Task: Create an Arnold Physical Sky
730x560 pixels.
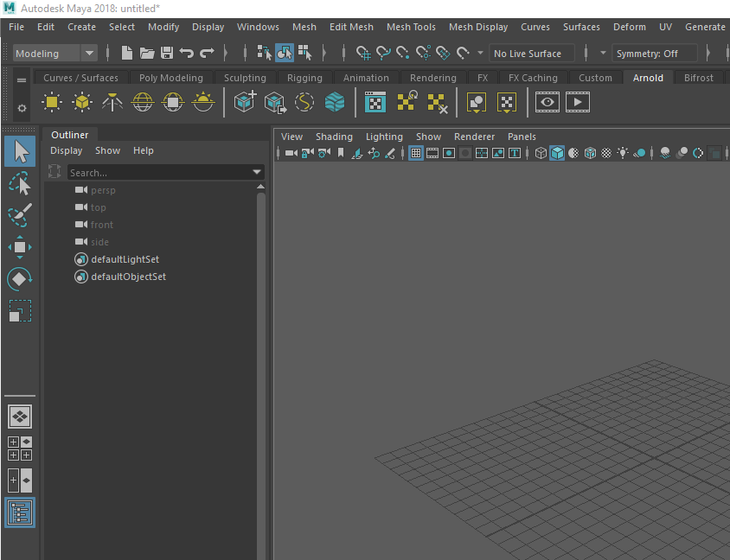Action: click(x=203, y=102)
